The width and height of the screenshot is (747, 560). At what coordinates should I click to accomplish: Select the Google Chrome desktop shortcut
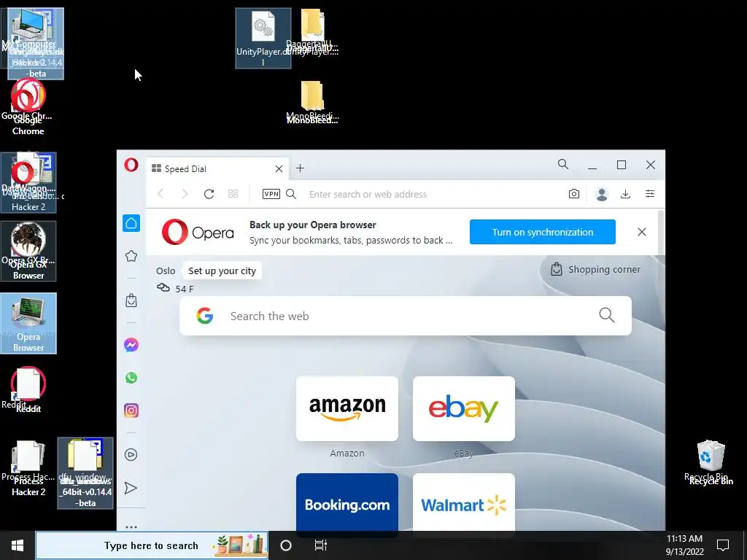click(28, 108)
